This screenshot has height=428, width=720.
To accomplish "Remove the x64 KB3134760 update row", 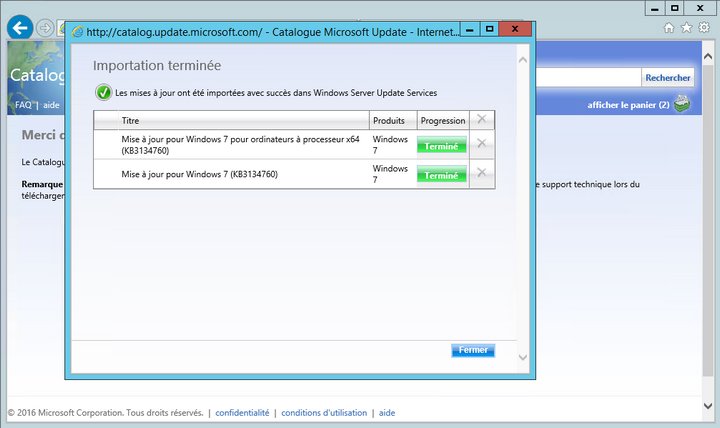I will point(481,143).
